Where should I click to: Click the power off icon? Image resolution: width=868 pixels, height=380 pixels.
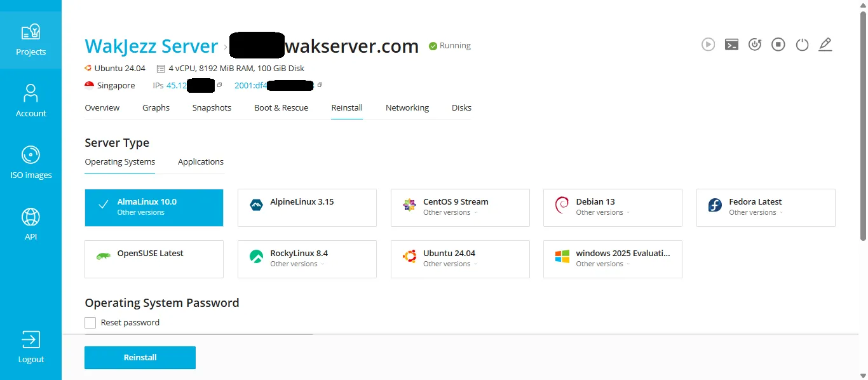tap(801, 44)
